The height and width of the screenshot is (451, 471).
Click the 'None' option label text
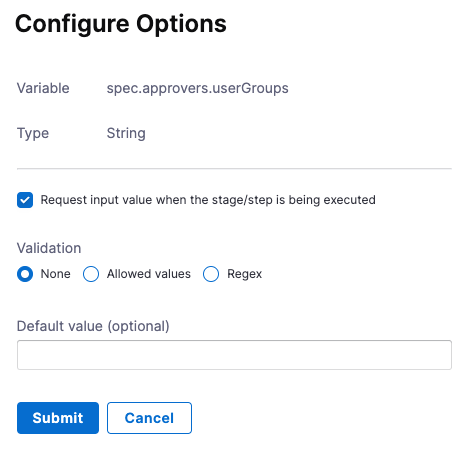(56, 274)
